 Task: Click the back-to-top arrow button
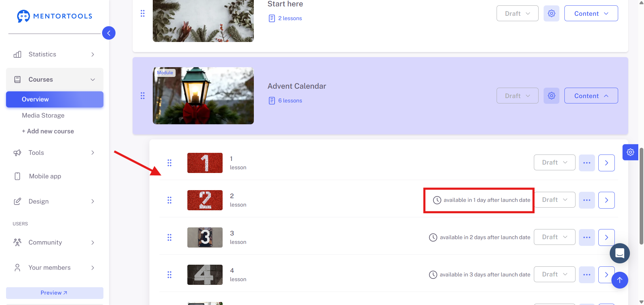[x=620, y=280]
